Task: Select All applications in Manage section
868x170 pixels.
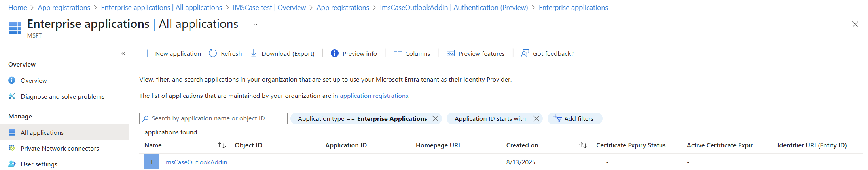Action: point(42,132)
